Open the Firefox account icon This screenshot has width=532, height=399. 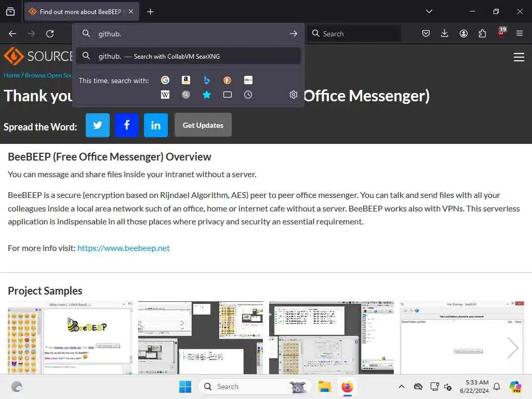pos(463,33)
